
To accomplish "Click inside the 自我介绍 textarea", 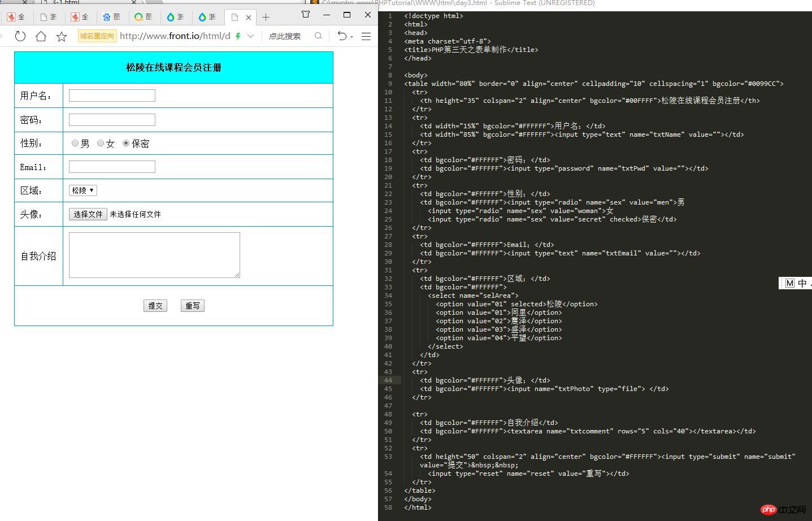I will click(x=154, y=255).
